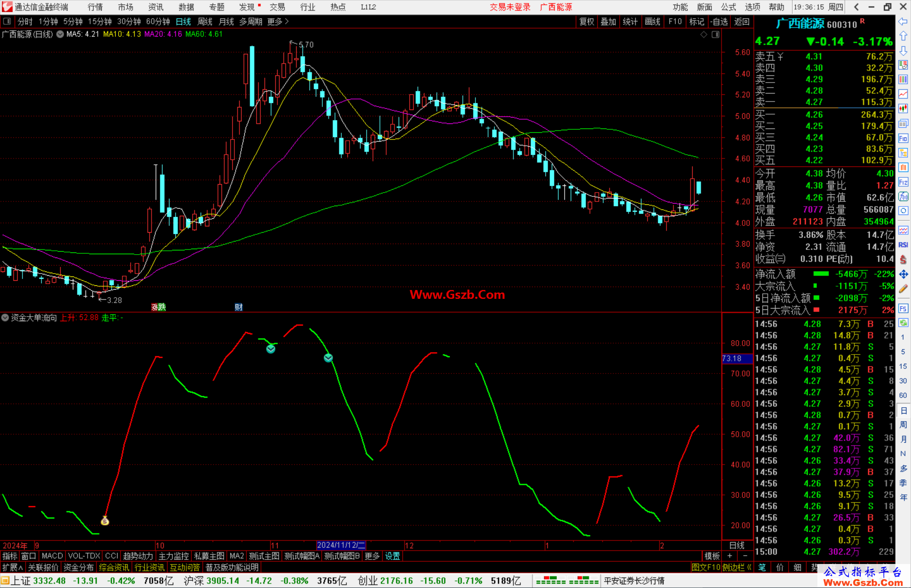This screenshot has width=911, height=588.
Task: Click the FS sidebar icon
Action: (x=903, y=309)
